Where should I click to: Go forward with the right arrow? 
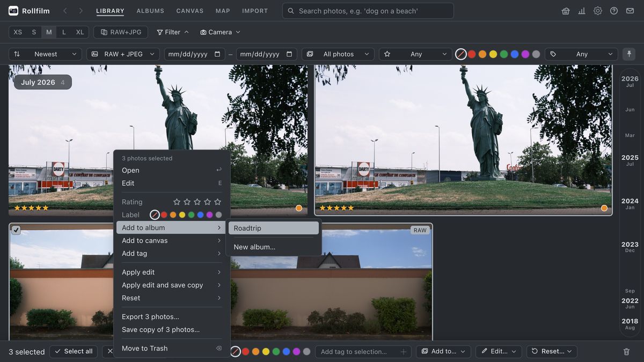(80, 11)
